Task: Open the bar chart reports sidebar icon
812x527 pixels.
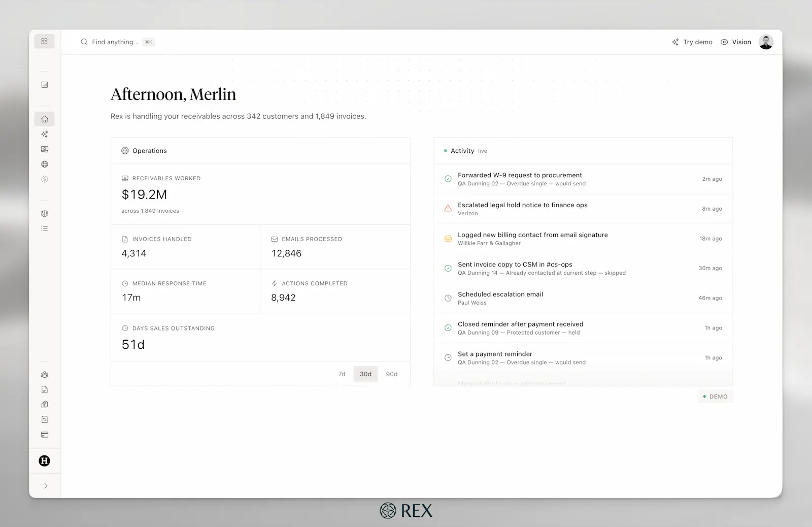Action: pyautogui.click(x=44, y=85)
